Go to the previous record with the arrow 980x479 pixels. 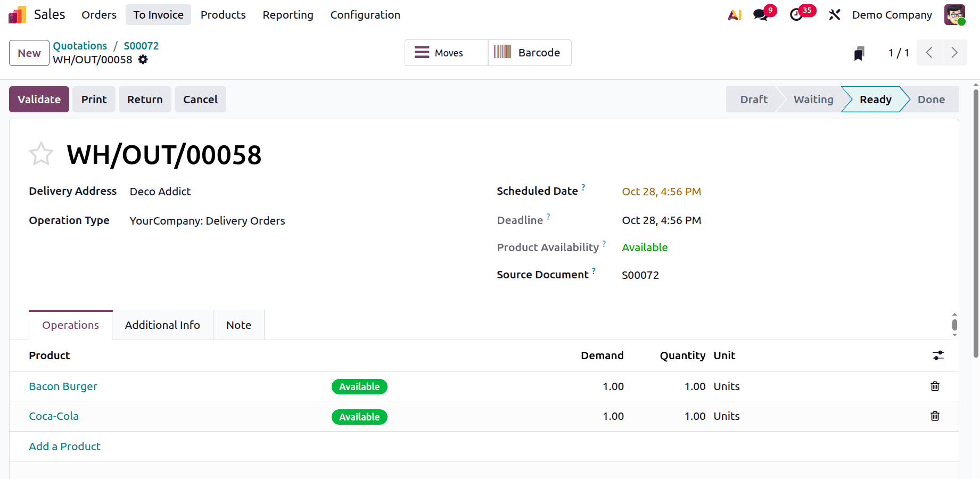point(929,53)
